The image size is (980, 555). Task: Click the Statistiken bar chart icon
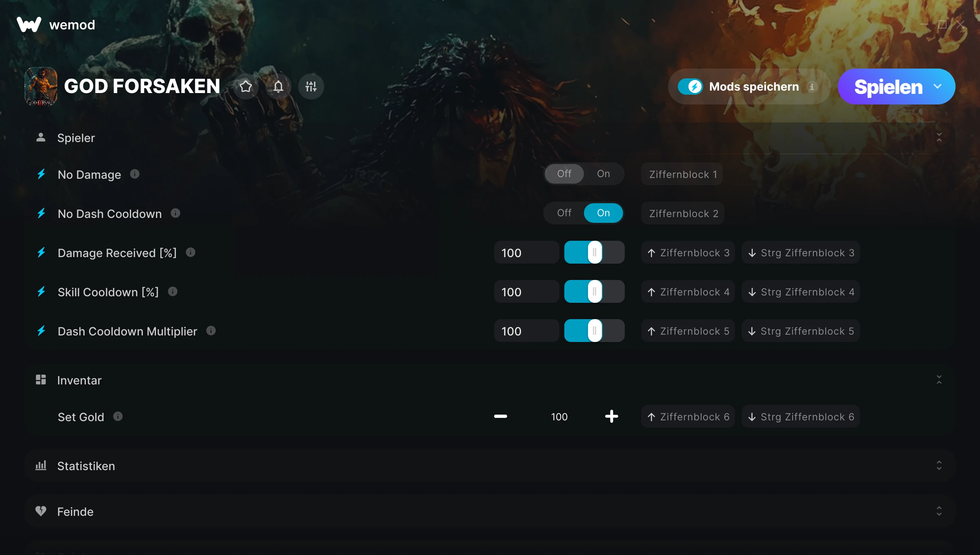41,466
